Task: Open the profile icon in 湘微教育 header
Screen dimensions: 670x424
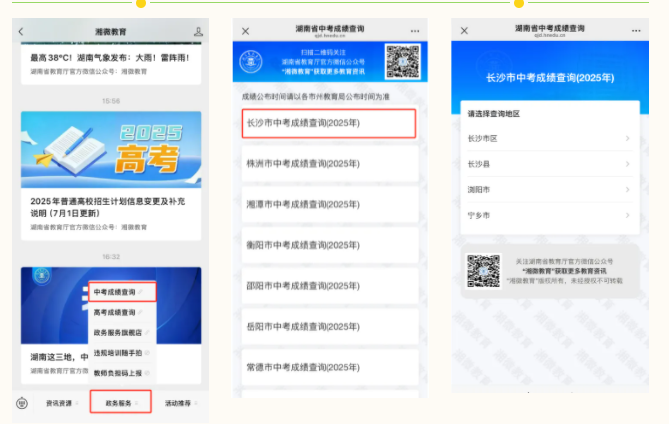Action: tap(198, 32)
